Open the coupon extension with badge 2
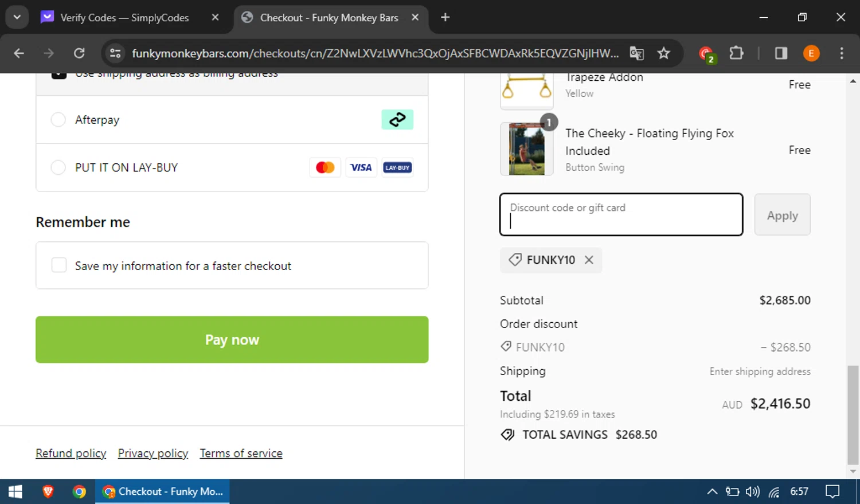The image size is (860, 504). [x=707, y=54]
